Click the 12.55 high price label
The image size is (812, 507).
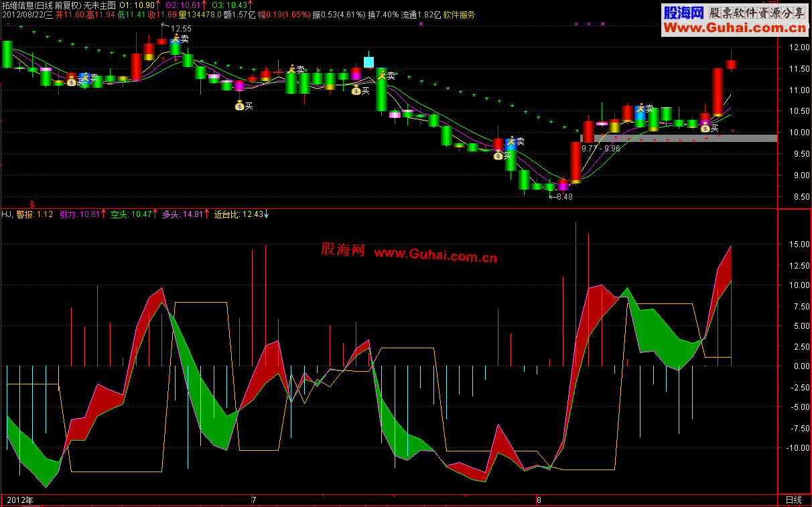[x=181, y=28]
